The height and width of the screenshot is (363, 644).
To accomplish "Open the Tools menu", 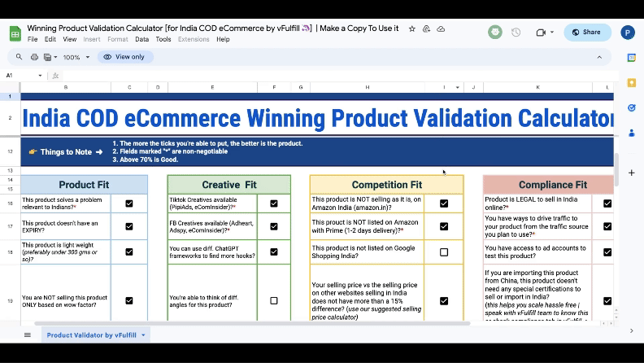I will [163, 39].
